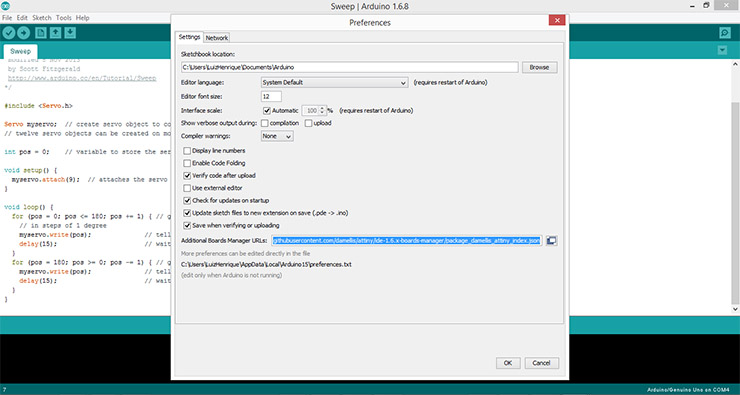Enable Display line numbers

(187, 151)
